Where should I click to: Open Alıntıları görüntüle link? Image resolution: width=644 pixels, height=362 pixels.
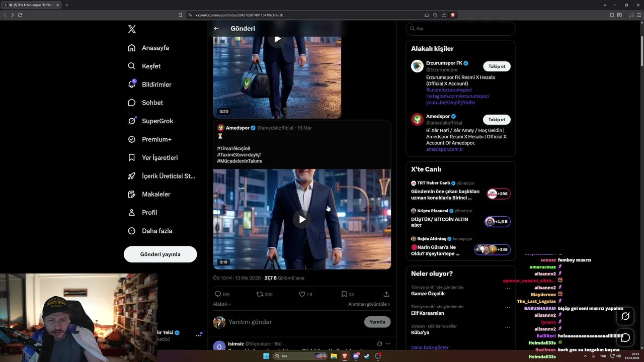pyautogui.click(x=369, y=304)
